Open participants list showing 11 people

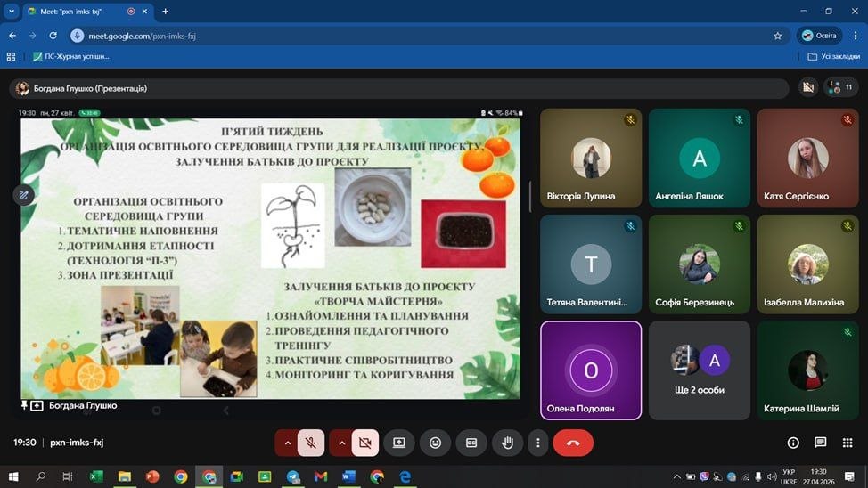839,87
